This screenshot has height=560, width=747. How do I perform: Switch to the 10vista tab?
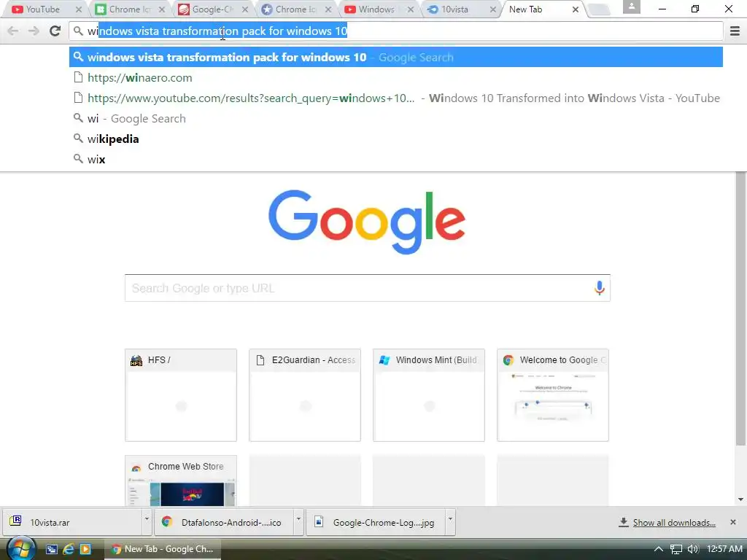tap(454, 9)
